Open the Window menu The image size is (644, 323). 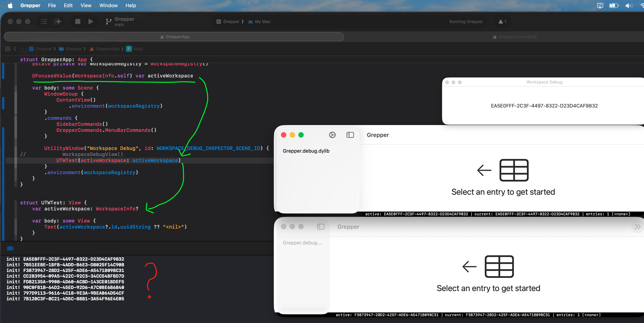point(108,5)
